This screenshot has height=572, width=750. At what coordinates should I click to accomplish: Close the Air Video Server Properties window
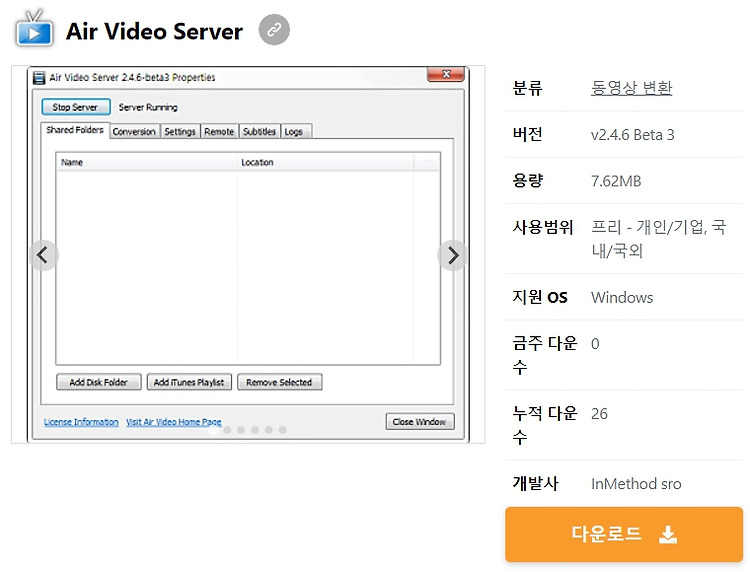click(x=446, y=74)
